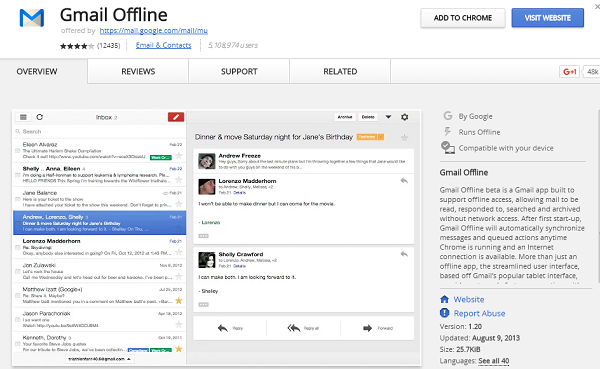The image size is (600, 369).
Task: Click Andrew Freeze's avatar photo
Action: (x=207, y=161)
